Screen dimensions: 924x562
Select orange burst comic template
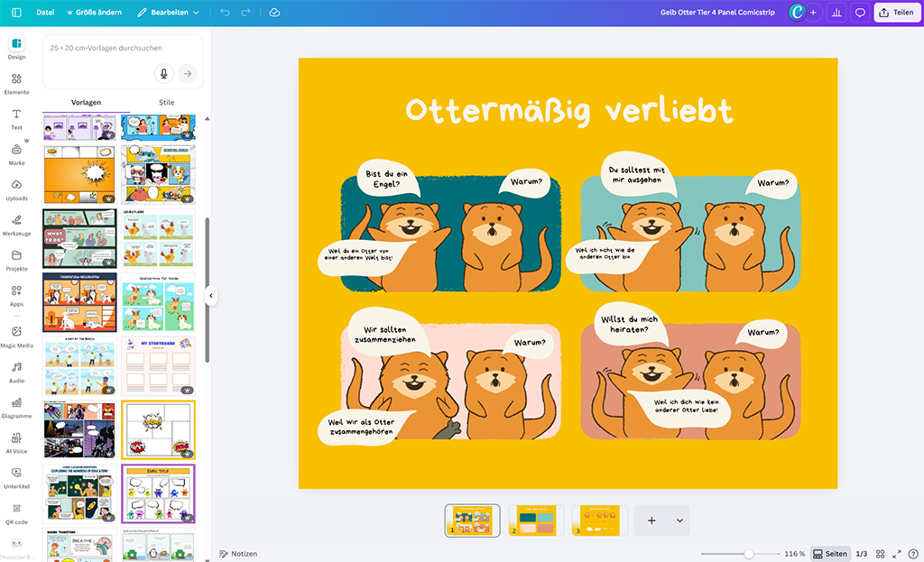click(79, 175)
